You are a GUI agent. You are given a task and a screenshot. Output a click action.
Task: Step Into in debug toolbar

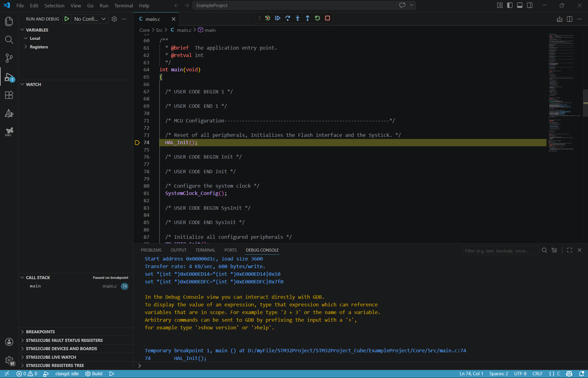pos(298,18)
